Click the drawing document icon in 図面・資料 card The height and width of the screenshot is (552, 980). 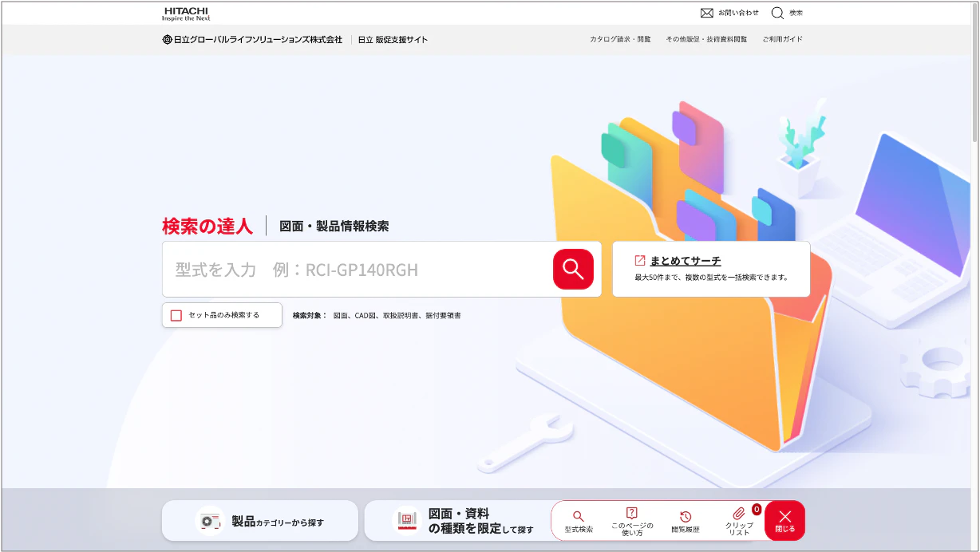coord(406,521)
